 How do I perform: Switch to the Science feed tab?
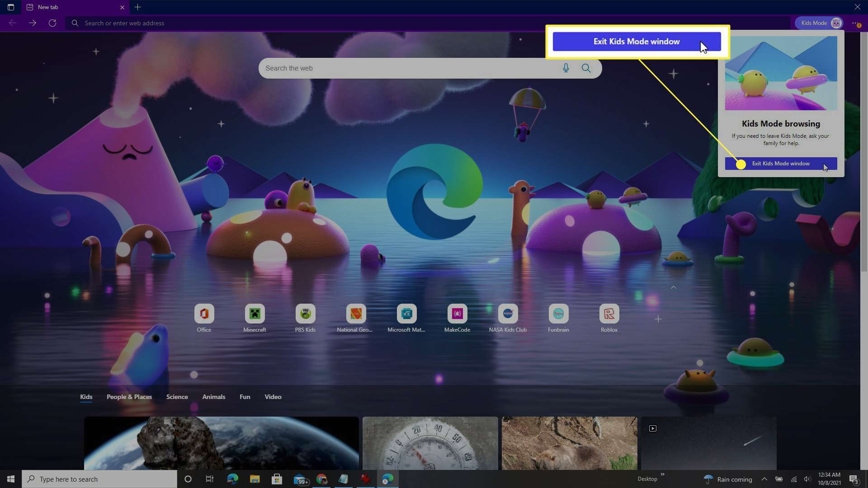coord(177,397)
